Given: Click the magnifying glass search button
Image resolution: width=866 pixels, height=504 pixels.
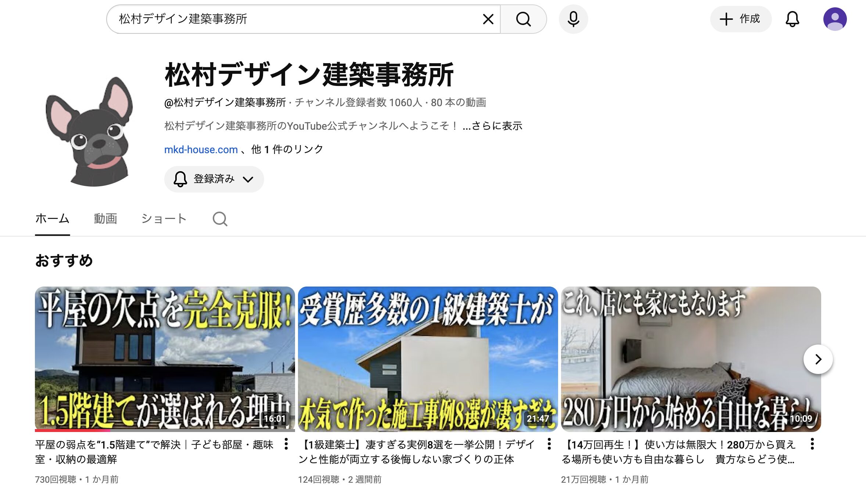Looking at the screenshot, I should 523,19.
